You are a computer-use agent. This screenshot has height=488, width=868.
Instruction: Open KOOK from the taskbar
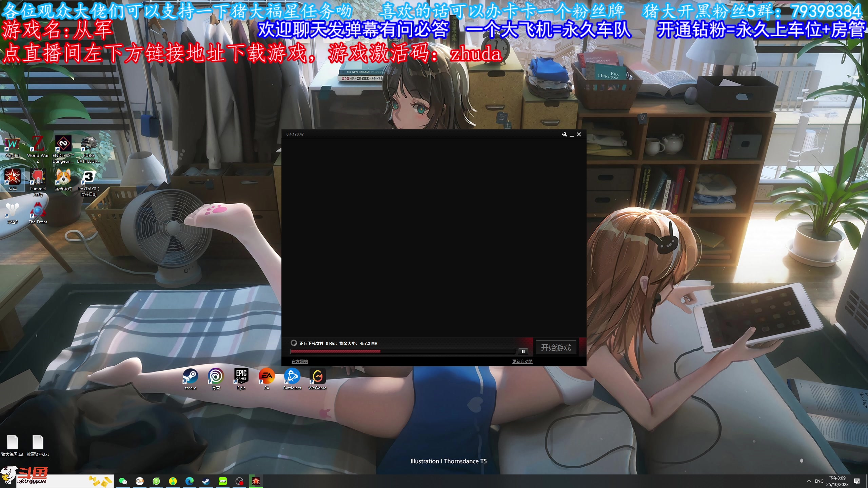tap(223, 481)
